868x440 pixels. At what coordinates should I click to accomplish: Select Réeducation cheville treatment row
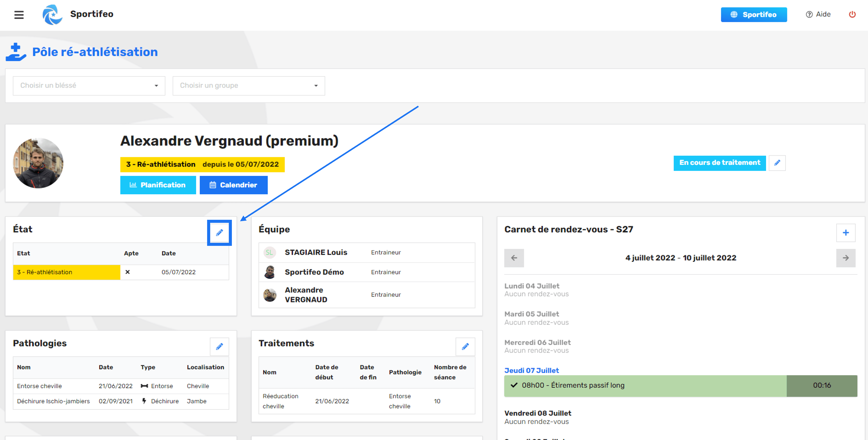(367, 401)
